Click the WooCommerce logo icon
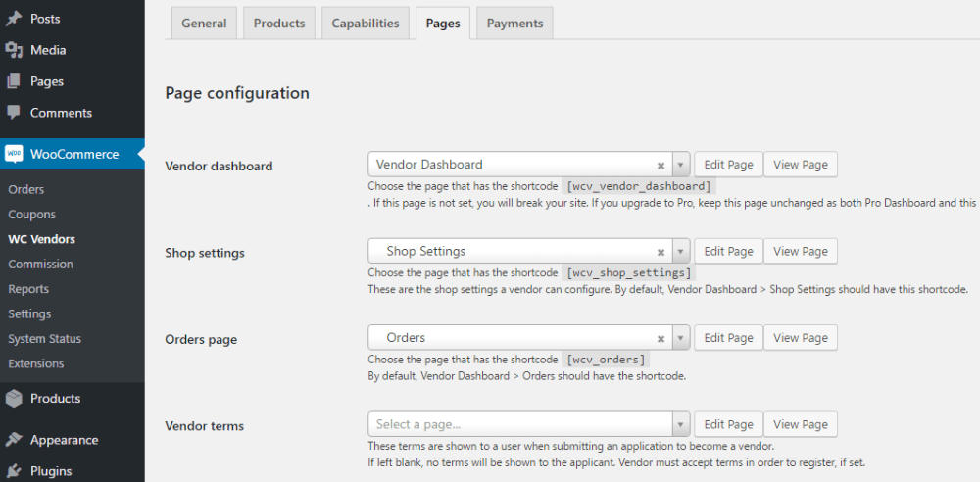The width and height of the screenshot is (980, 482). click(14, 154)
